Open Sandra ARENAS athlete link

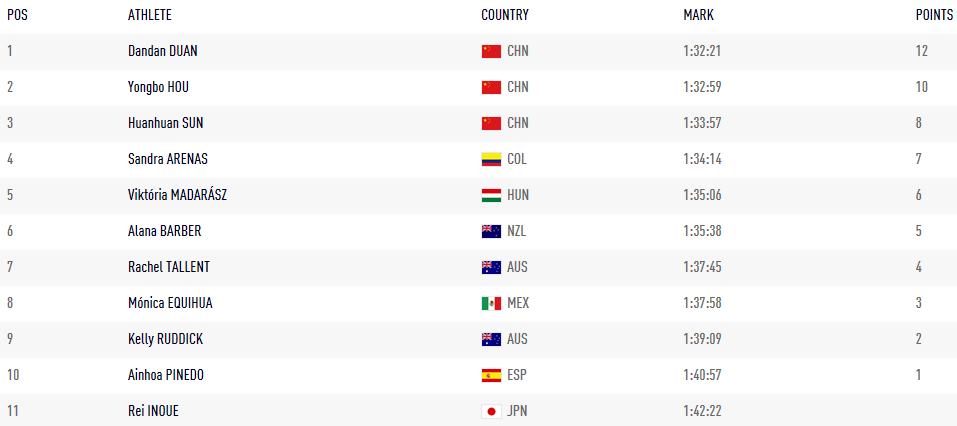click(168, 159)
